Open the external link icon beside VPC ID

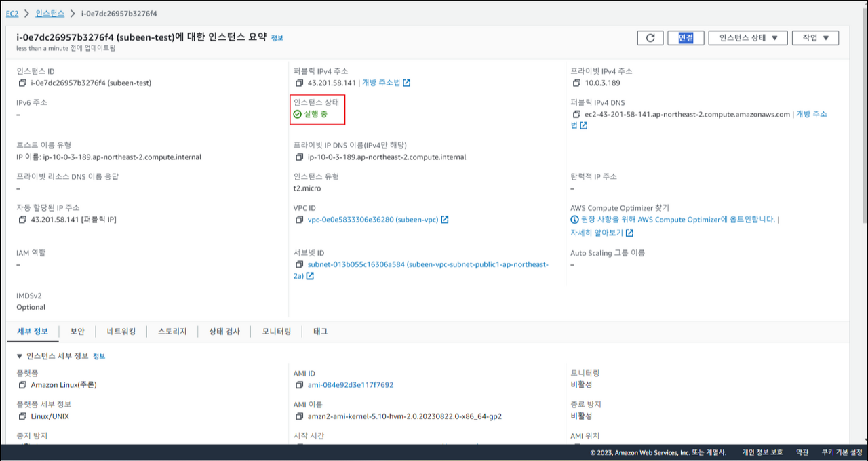coord(444,220)
